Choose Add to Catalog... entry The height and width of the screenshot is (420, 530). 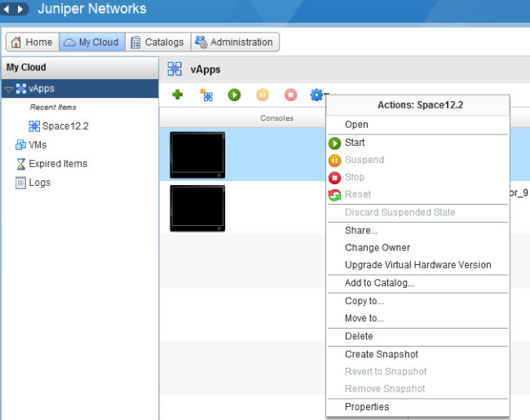tap(417, 283)
